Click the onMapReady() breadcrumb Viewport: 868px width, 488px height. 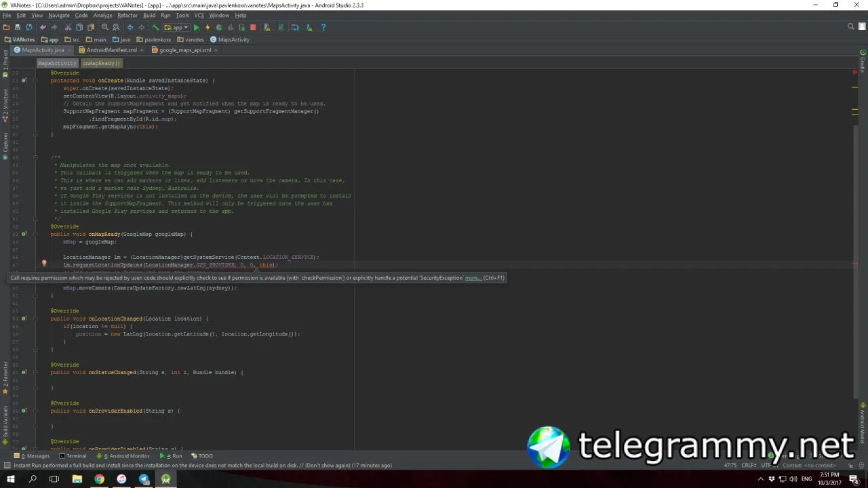101,63
